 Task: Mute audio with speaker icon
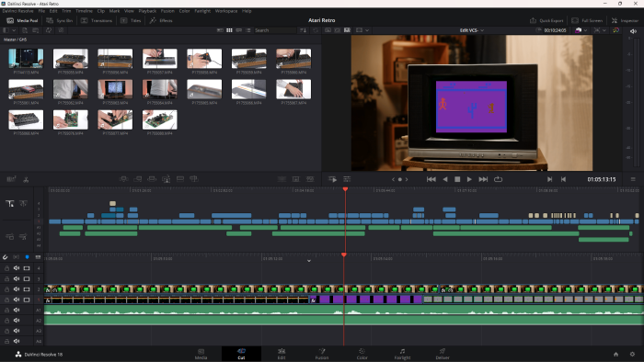click(633, 30)
